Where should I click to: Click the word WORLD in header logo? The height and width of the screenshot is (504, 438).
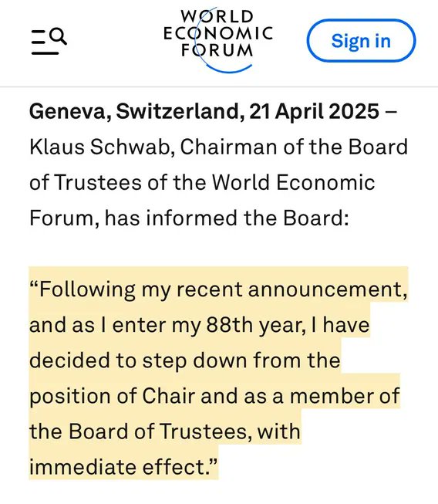(217, 16)
